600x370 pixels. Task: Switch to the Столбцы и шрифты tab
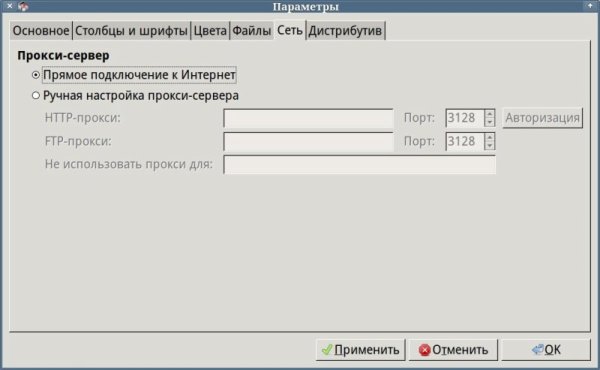point(131,30)
